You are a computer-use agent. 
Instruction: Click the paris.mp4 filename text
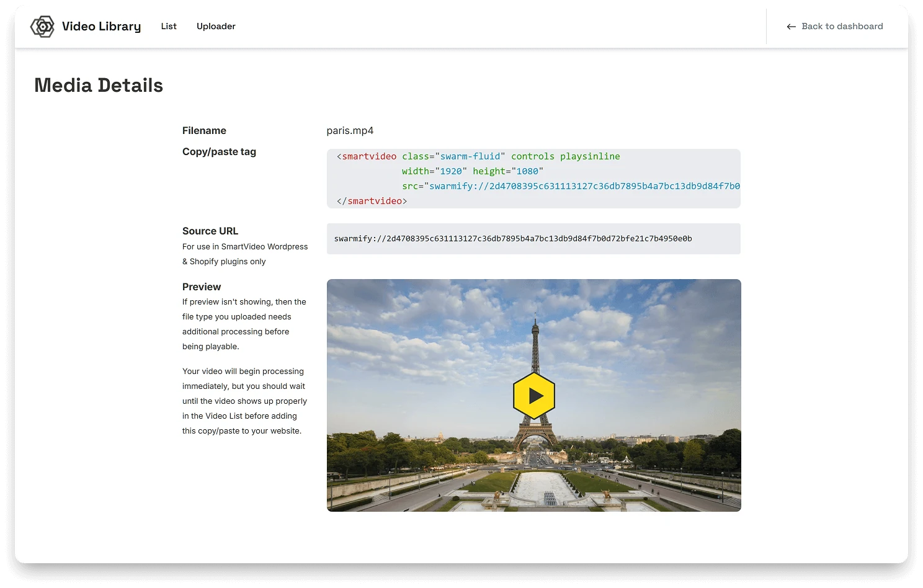click(x=350, y=131)
